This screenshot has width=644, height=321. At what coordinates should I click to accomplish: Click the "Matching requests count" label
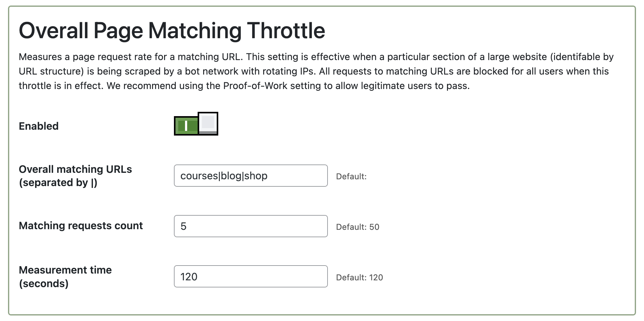[81, 226]
